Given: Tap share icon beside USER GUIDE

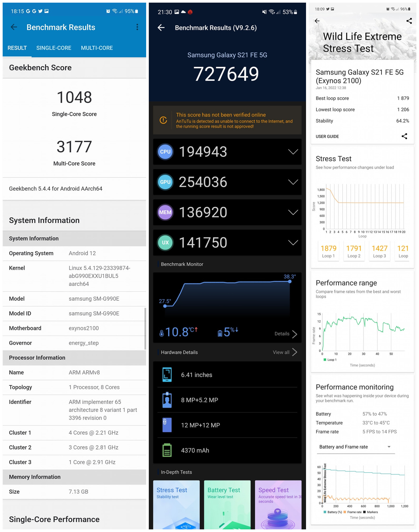Looking at the screenshot, I should pos(405,136).
